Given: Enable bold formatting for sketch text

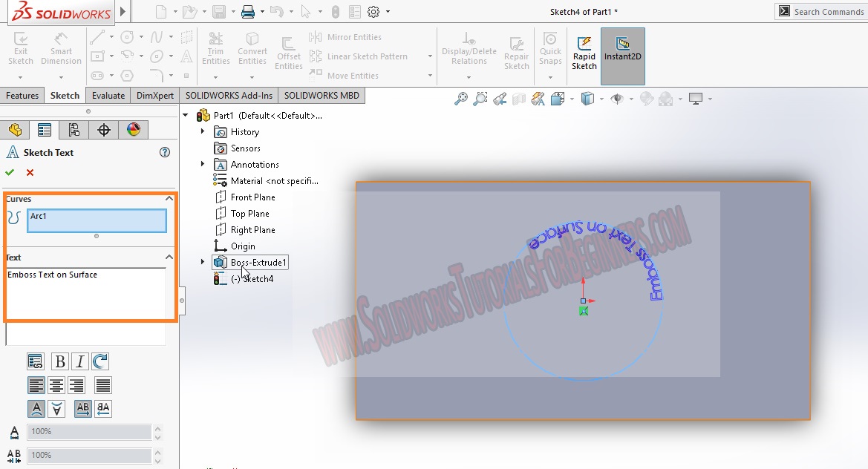Looking at the screenshot, I should [59, 361].
